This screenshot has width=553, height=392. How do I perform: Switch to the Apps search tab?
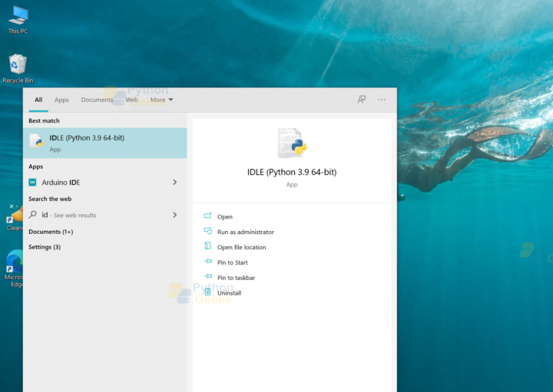61,100
